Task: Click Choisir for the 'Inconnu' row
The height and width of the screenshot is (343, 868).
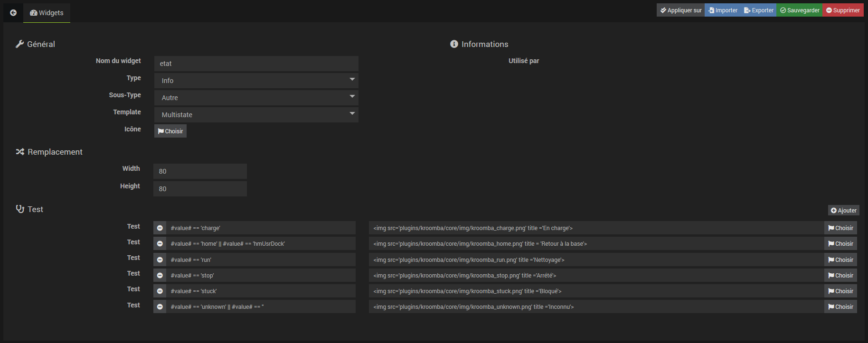Action: pos(840,307)
